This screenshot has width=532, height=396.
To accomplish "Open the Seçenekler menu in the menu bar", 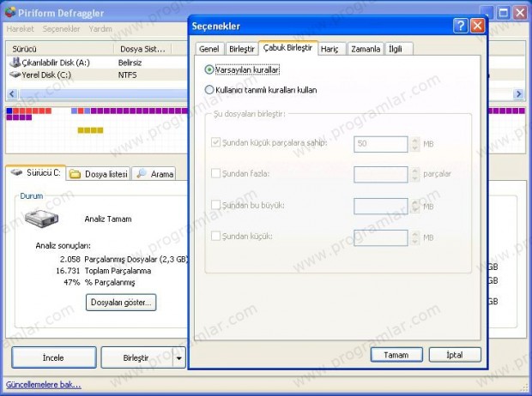I will tap(62, 29).
